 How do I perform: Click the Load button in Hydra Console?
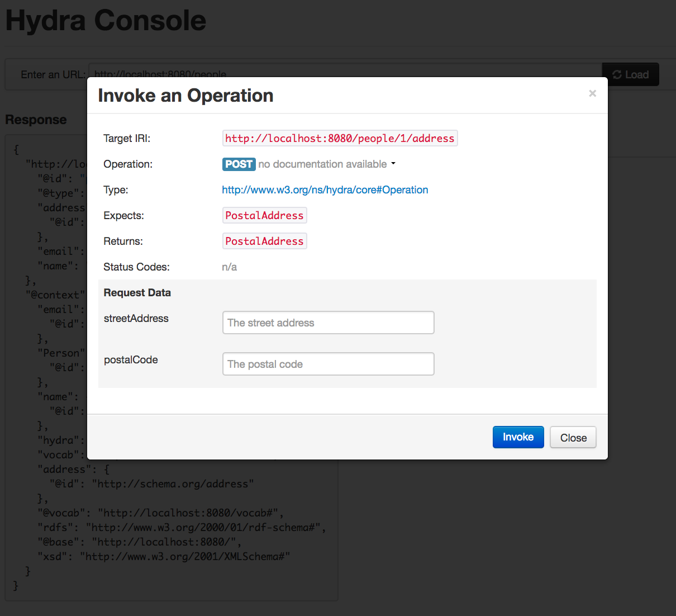[631, 74]
